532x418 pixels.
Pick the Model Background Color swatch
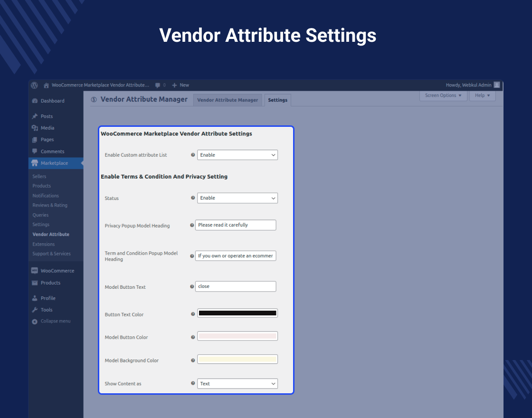tap(237, 359)
